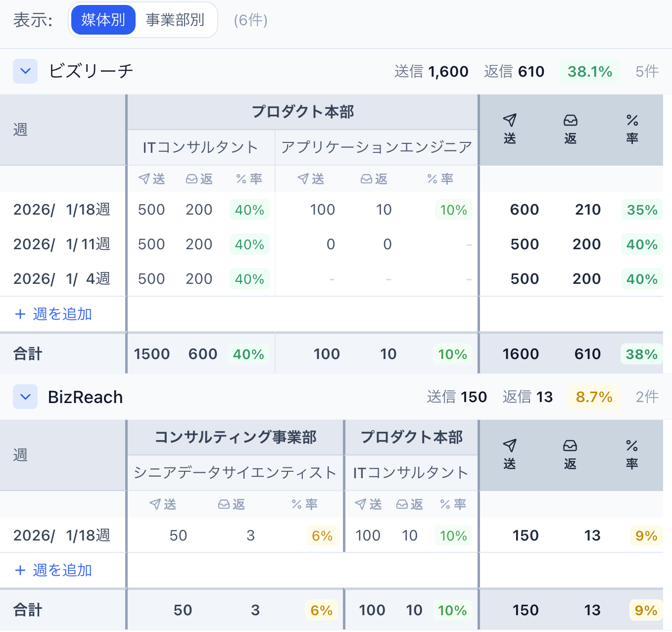672x632 pixels.
Task: Click コンサルティング事業部 group header
Action: pos(236,437)
